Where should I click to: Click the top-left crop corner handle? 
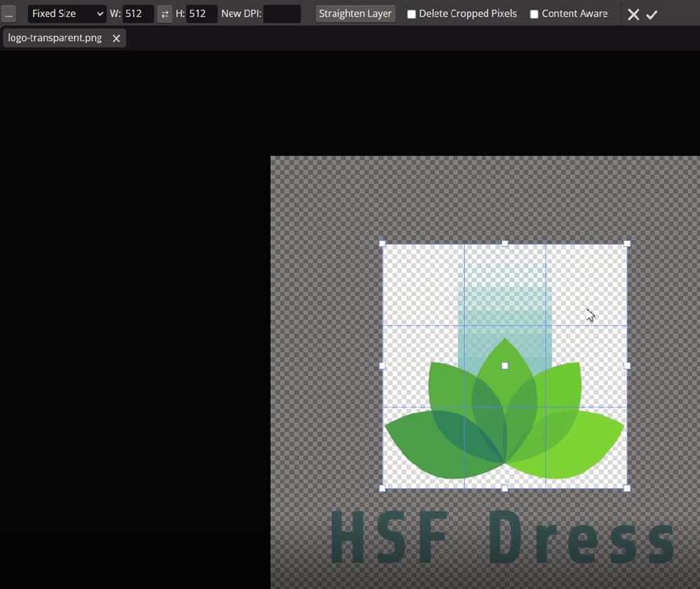click(382, 244)
